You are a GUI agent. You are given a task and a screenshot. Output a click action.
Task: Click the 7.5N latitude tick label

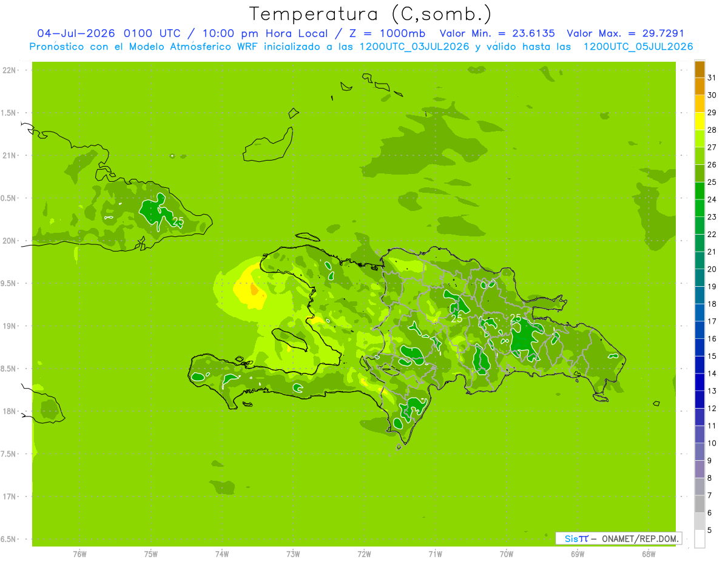pyautogui.click(x=9, y=454)
